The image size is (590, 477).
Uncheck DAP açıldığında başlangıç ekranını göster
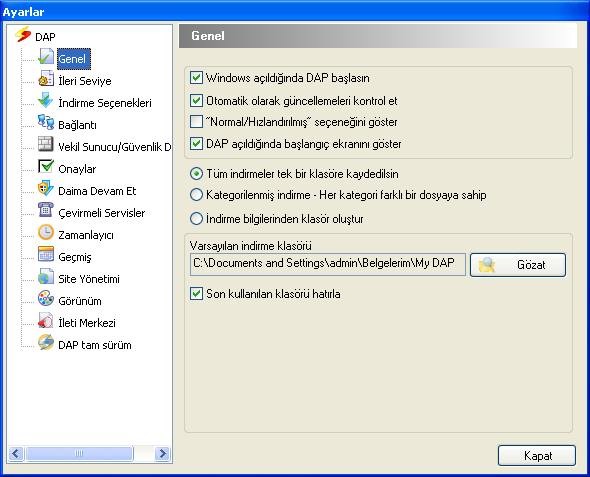(x=196, y=143)
